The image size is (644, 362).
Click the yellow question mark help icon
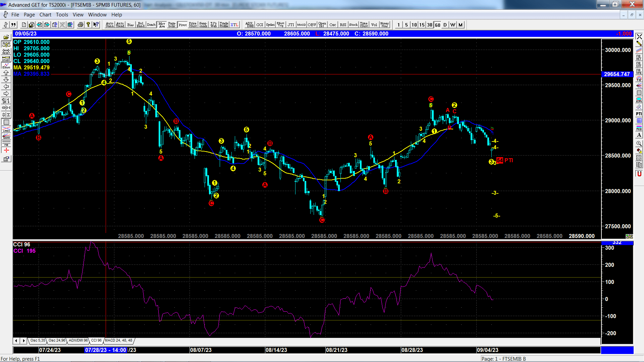pyautogui.click(x=88, y=25)
